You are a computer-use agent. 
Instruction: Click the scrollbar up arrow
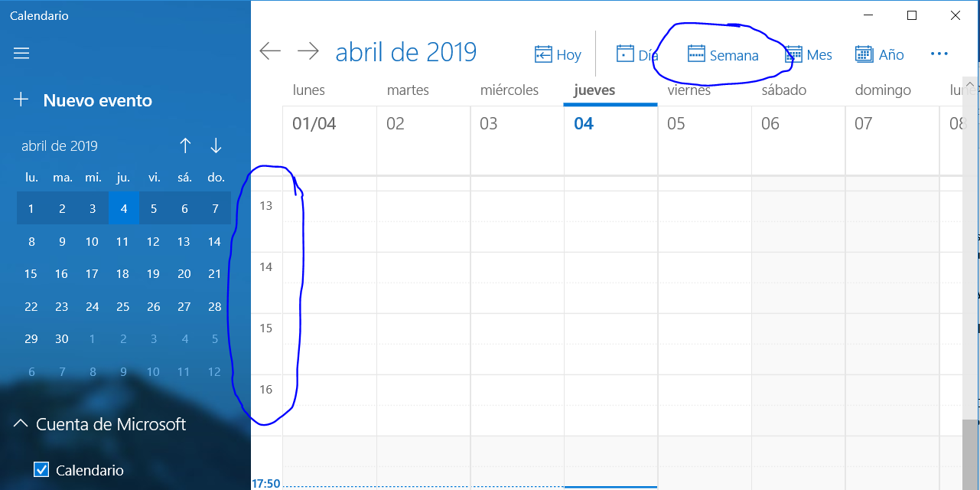tap(970, 83)
